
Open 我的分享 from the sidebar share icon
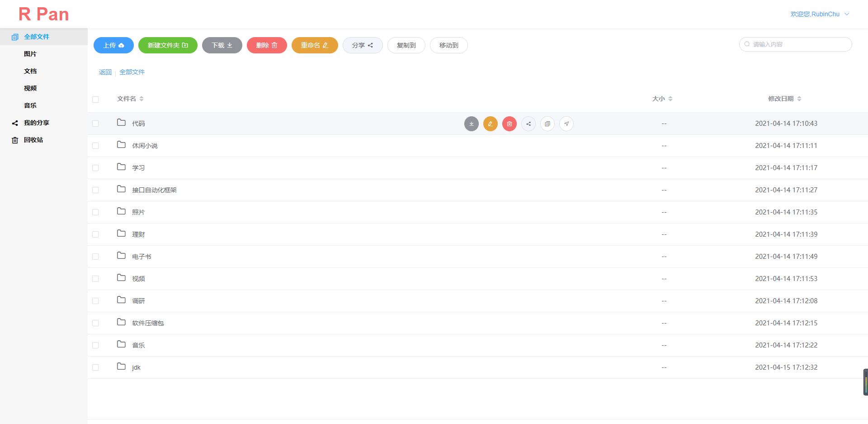[15, 123]
